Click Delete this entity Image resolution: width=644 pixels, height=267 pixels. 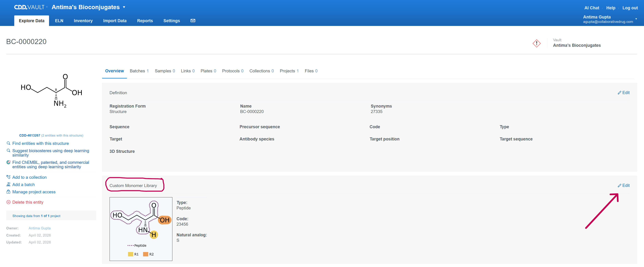tap(28, 202)
